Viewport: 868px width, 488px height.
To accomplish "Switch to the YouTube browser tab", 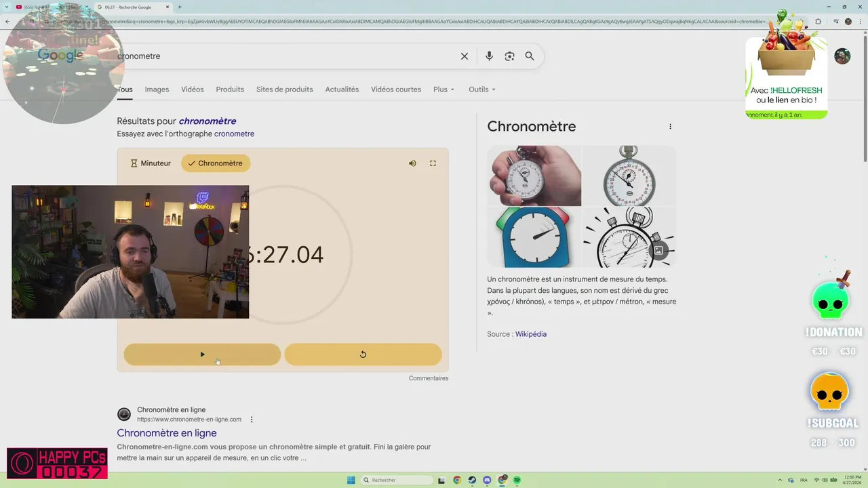I will point(51,7).
